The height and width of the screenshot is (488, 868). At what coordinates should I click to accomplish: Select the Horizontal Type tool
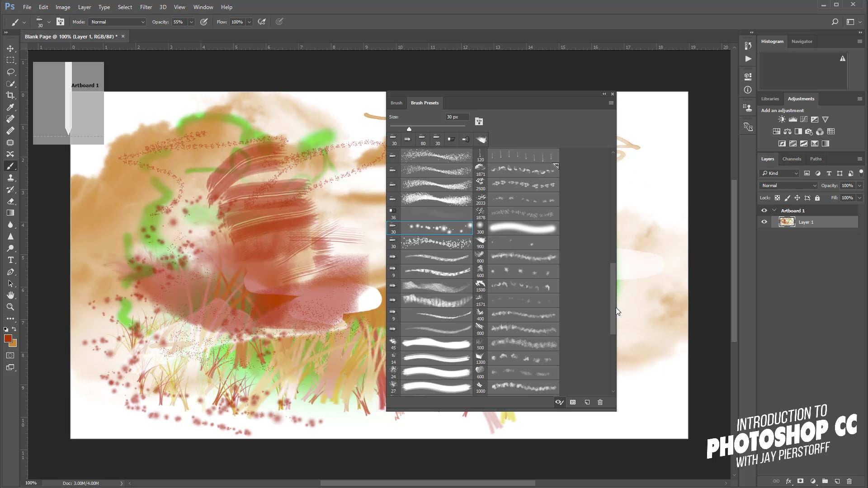[10, 260]
